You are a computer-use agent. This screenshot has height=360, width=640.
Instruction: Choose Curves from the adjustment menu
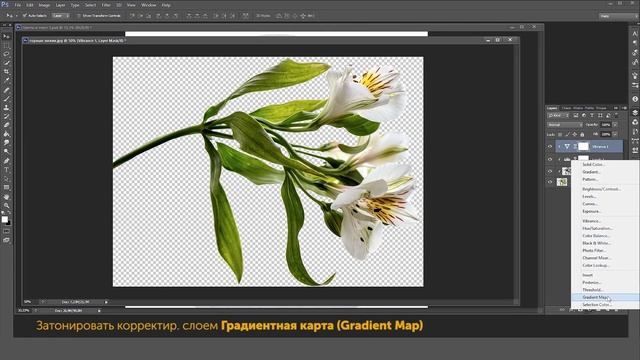pos(605,204)
